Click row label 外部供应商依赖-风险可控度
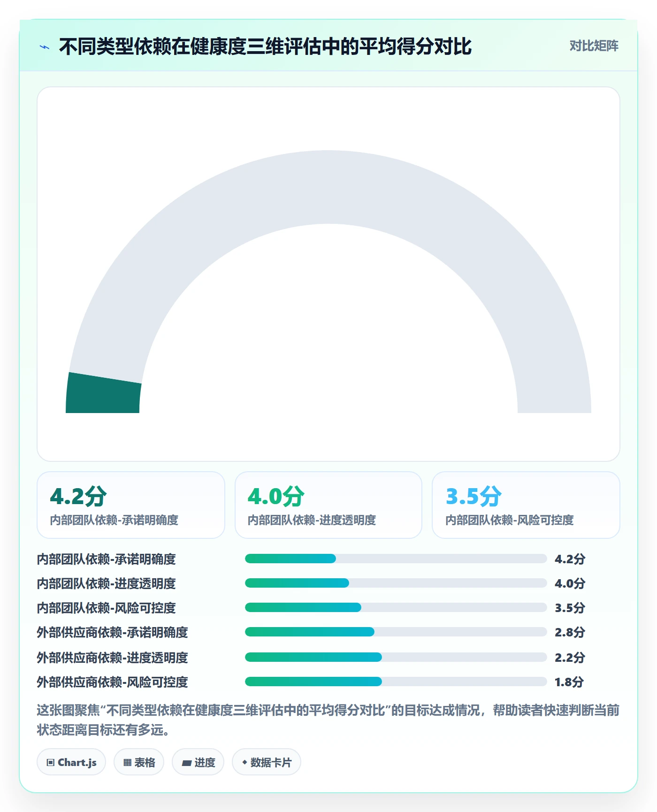This screenshot has width=657, height=812. point(113,682)
